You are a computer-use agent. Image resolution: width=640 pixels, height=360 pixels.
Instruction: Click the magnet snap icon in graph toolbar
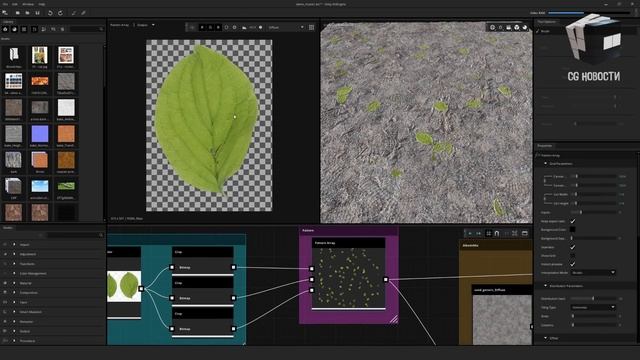[497, 233]
